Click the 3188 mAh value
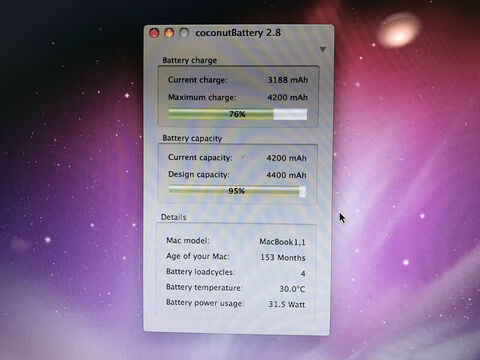This screenshot has width=480, height=360. [x=288, y=80]
